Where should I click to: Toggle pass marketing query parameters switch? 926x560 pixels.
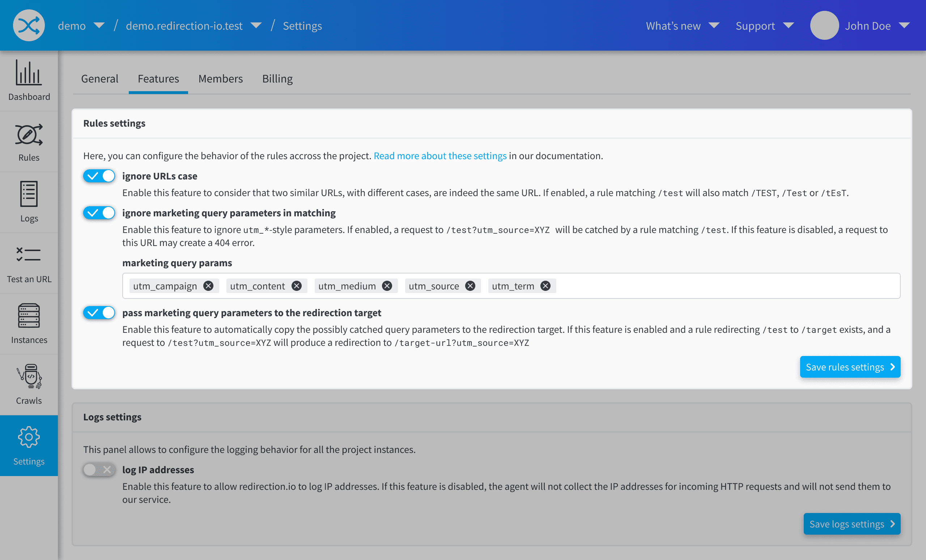99,313
